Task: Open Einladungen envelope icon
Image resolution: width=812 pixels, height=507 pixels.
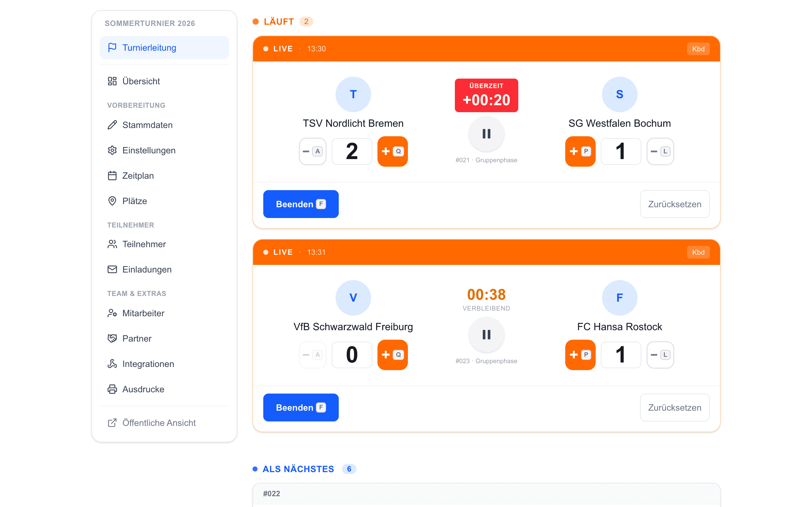Action: tap(112, 269)
